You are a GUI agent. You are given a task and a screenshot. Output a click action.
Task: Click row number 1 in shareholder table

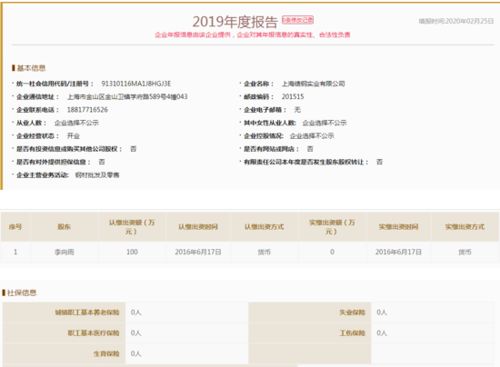[x=15, y=252]
